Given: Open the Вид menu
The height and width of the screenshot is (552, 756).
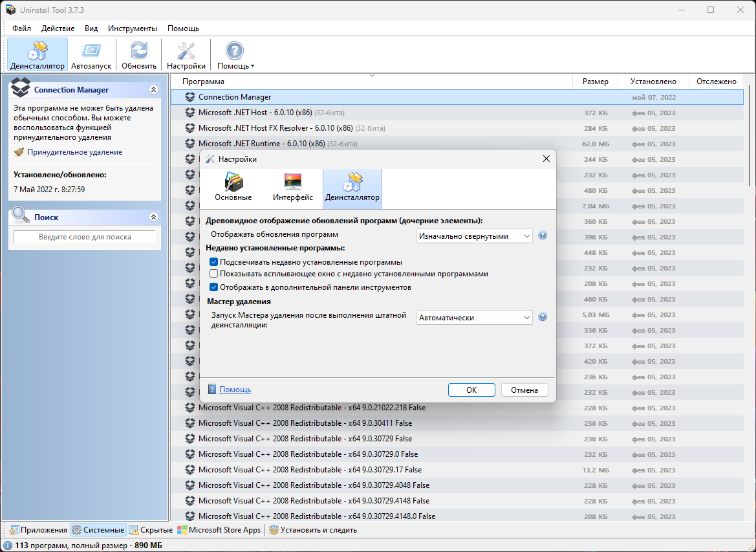Looking at the screenshot, I should coord(91,28).
